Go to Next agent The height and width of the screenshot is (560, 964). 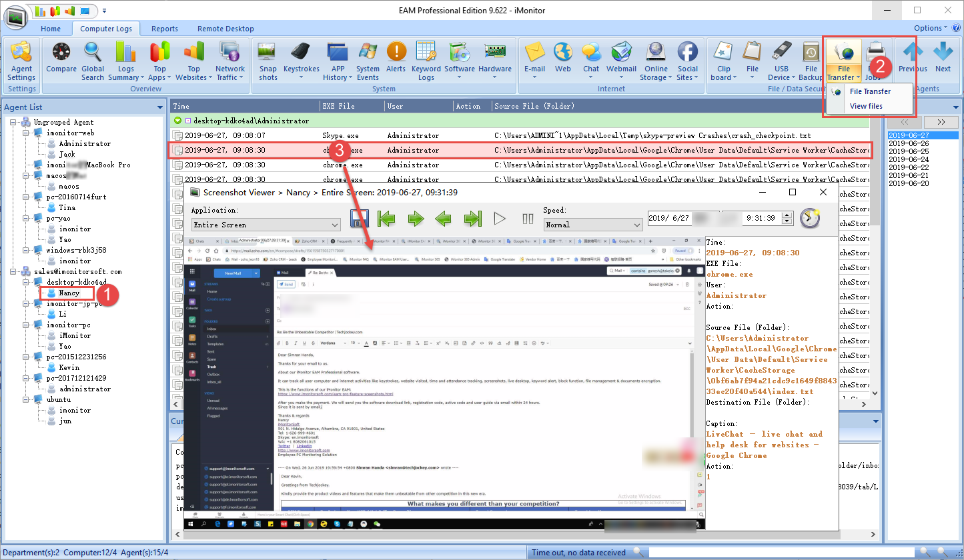(943, 57)
